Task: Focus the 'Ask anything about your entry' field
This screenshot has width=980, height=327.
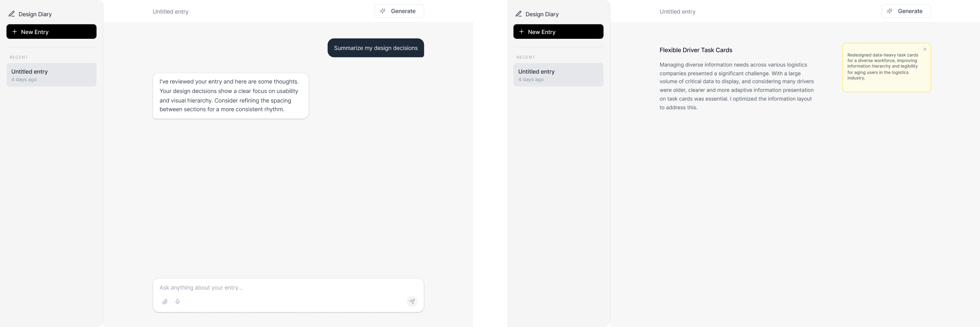Action: coord(288,288)
